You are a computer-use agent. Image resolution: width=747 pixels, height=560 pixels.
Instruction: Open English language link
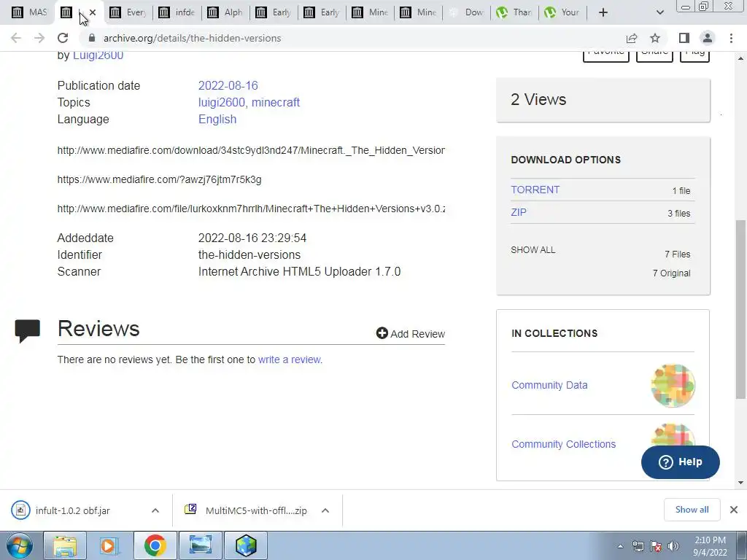point(217,119)
